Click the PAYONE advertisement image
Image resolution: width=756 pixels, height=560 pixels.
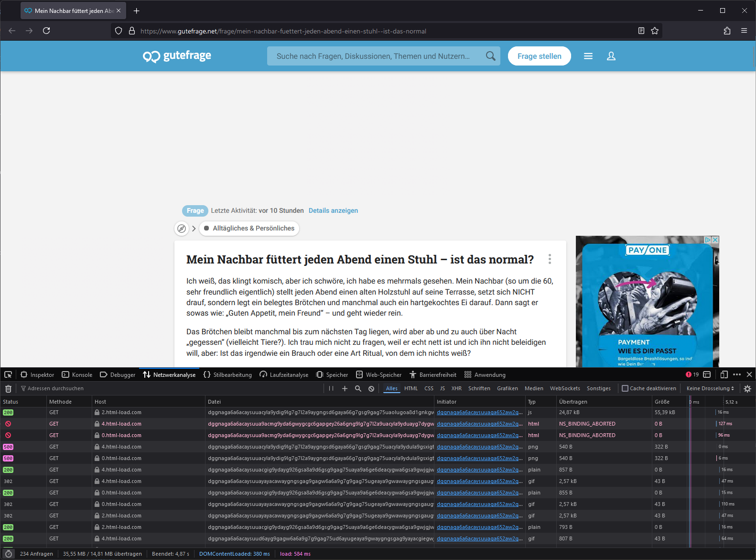click(647, 302)
